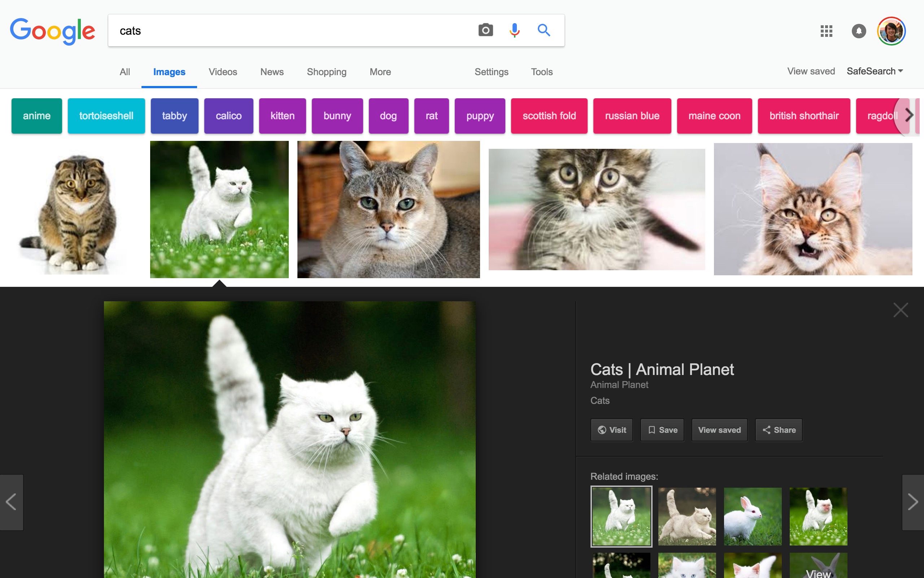
Task: Open the account profile avatar
Action: click(892, 31)
